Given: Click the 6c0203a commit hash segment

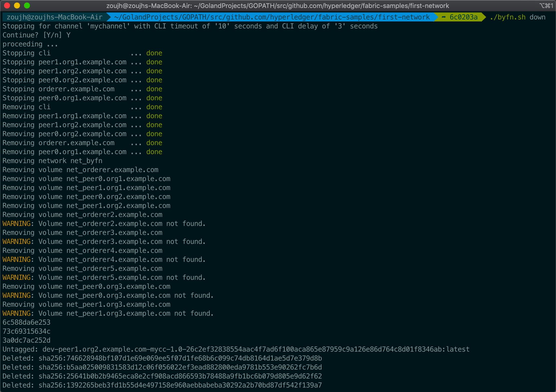Looking at the screenshot, I should click(x=463, y=17).
